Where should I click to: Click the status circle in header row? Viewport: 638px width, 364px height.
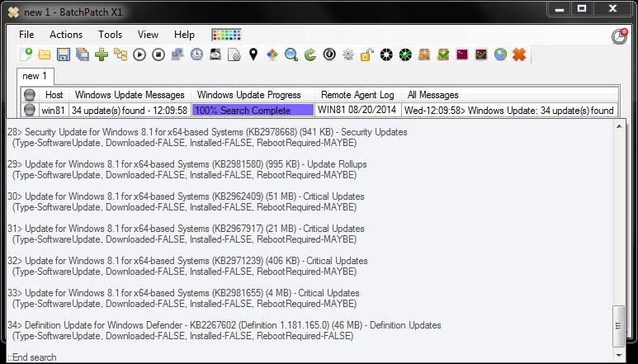point(29,95)
